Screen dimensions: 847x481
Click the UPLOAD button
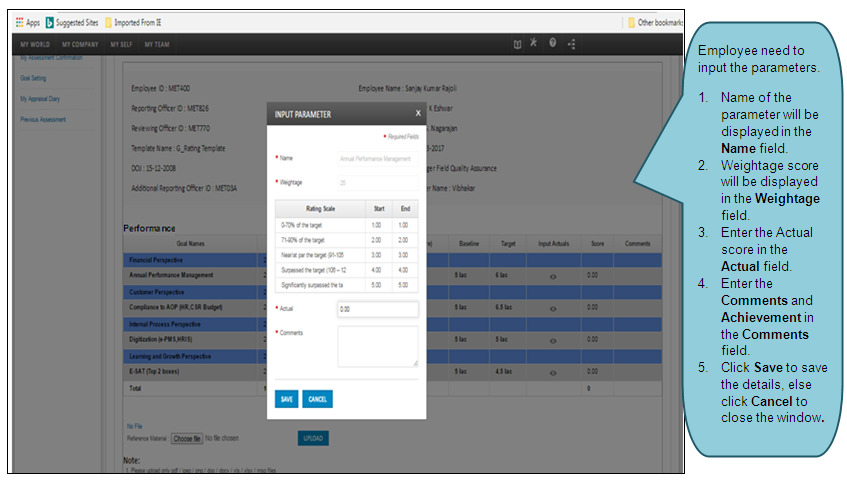pyautogui.click(x=313, y=438)
